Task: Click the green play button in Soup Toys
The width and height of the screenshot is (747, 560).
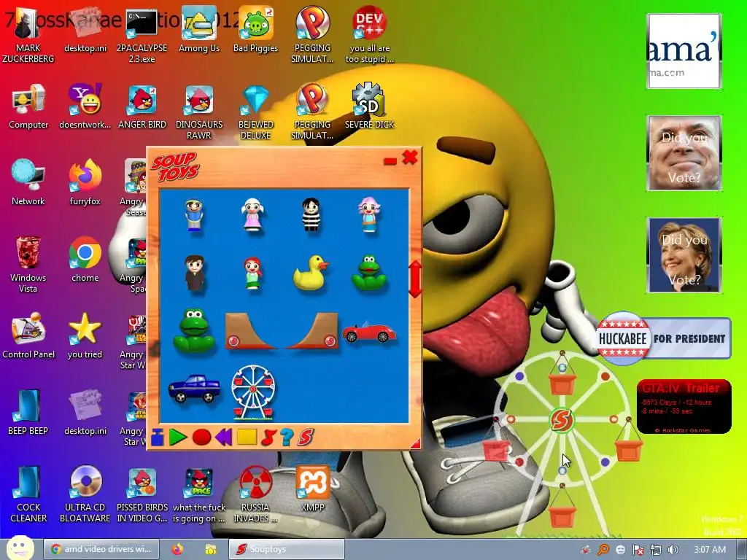Action: click(x=178, y=437)
